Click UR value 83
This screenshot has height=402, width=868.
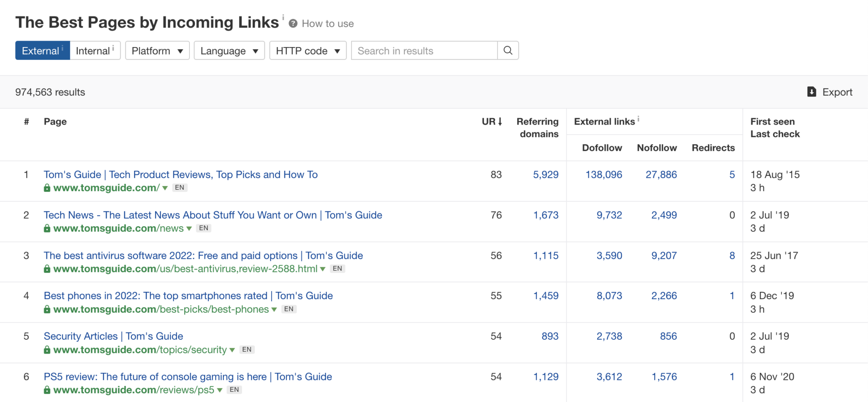496,175
